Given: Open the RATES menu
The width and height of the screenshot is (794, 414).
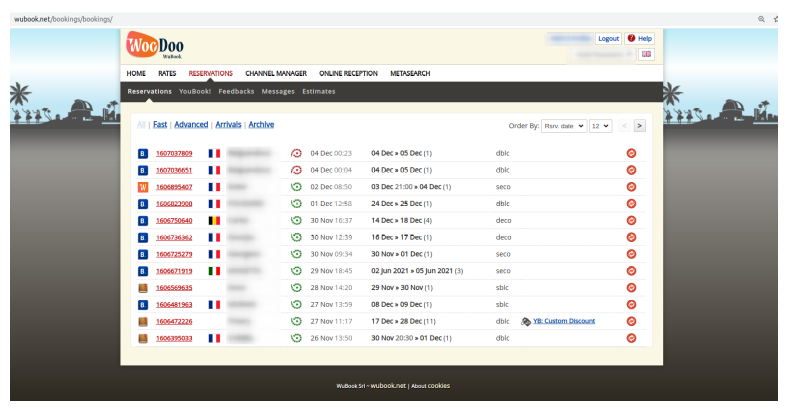Looking at the screenshot, I should [x=167, y=73].
